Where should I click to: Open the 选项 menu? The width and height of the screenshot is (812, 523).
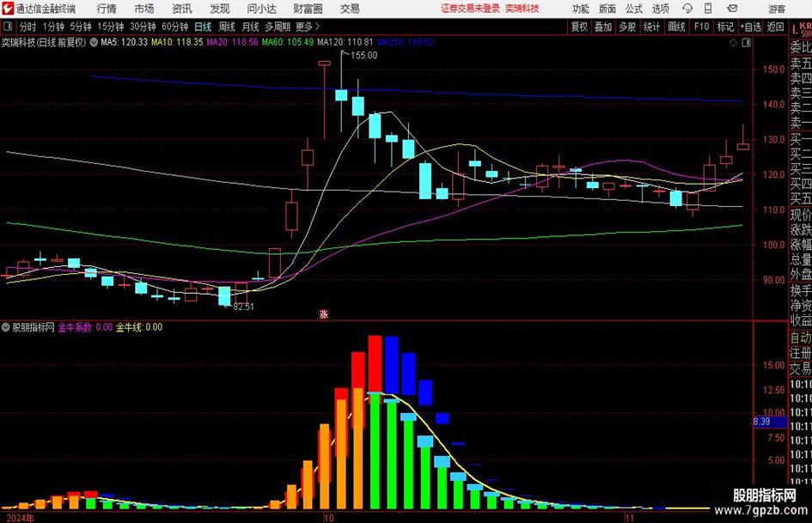coord(660,9)
